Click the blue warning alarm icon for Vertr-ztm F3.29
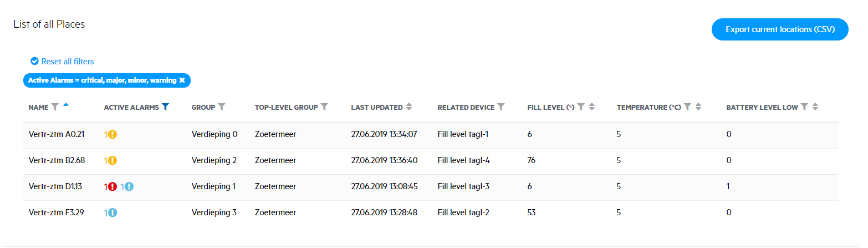 click(x=113, y=212)
